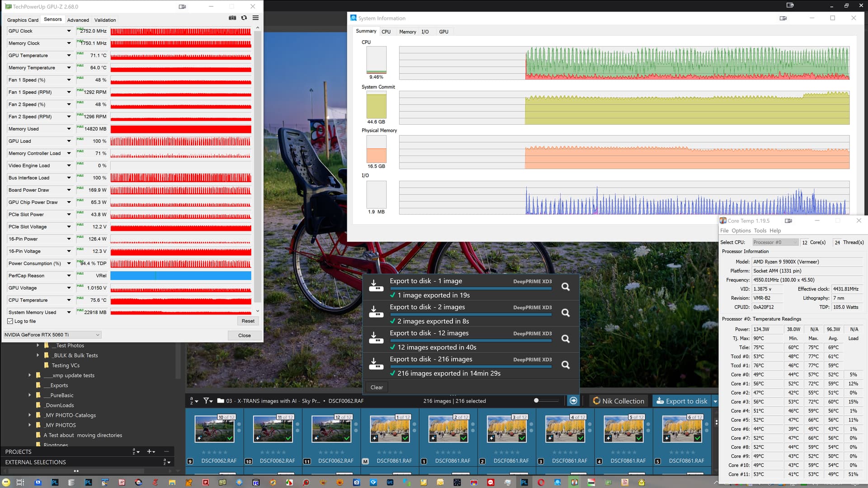Switch to the Graphics Card tab

click(23, 20)
